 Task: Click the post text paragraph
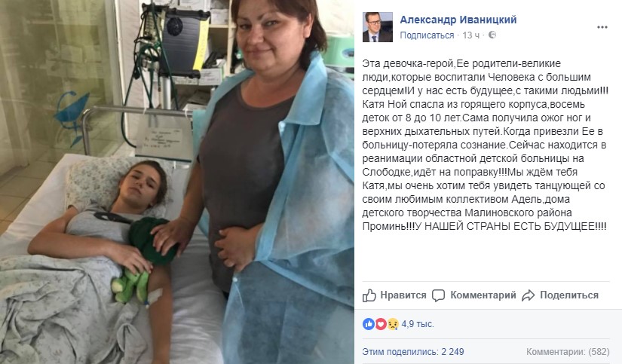[485, 145]
